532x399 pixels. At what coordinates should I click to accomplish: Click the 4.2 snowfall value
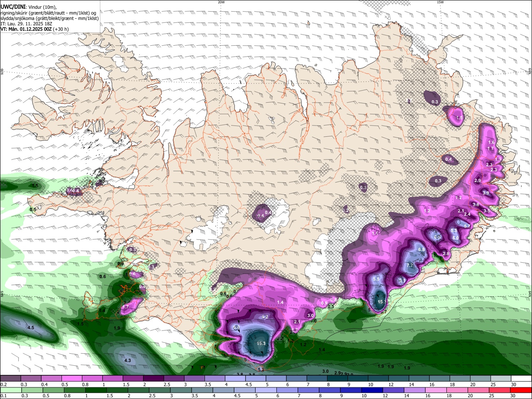[265, 317]
